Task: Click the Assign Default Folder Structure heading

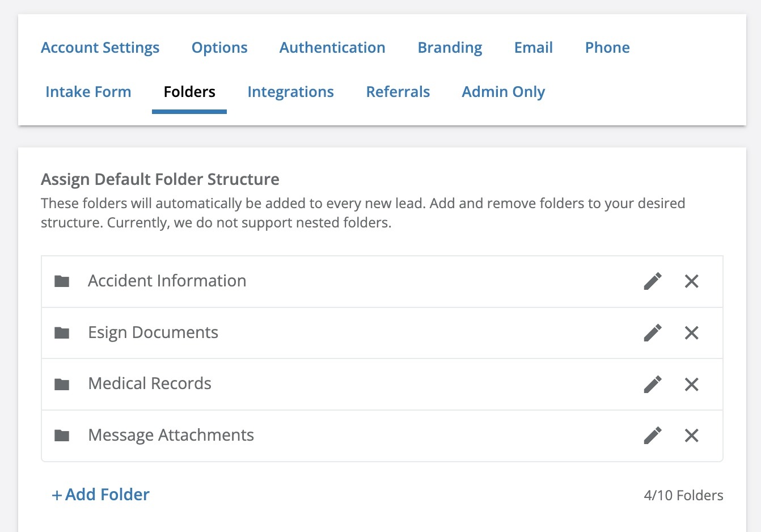Action: pos(160,179)
